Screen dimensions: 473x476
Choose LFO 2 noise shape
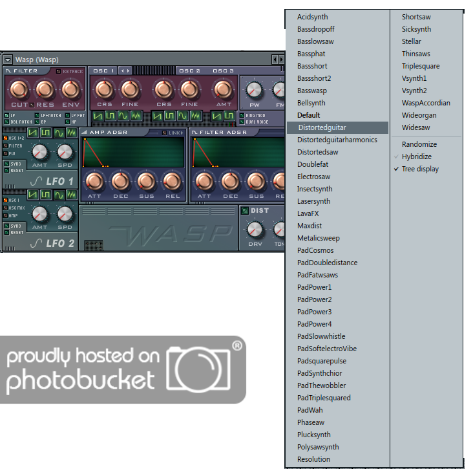(72, 195)
